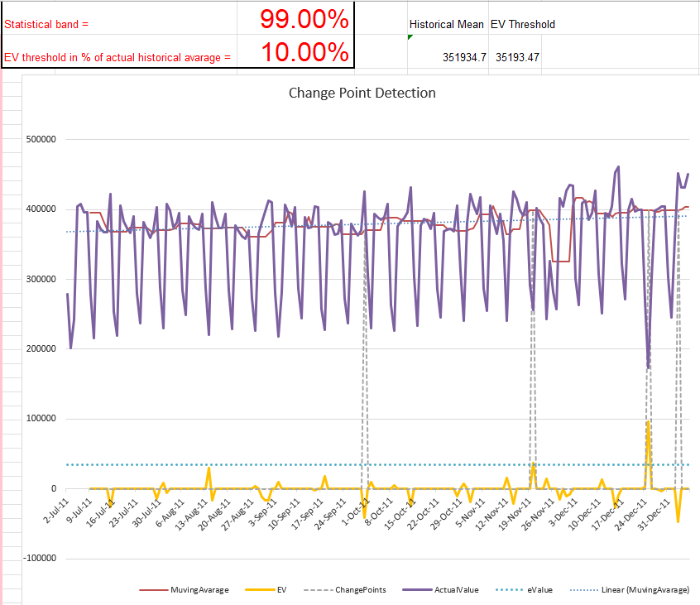This screenshot has height=605, width=700.
Task: Click the MuvingAvarage legend entry
Action: point(184,590)
